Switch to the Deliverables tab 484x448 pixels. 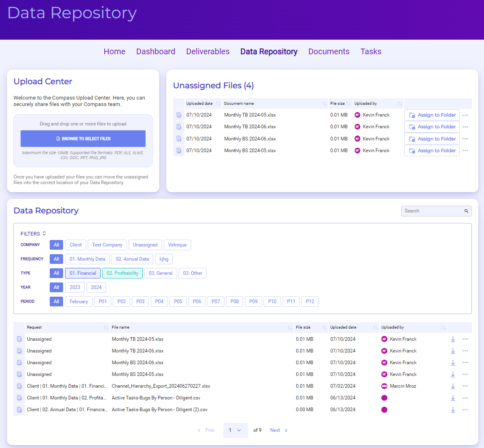tap(207, 51)
